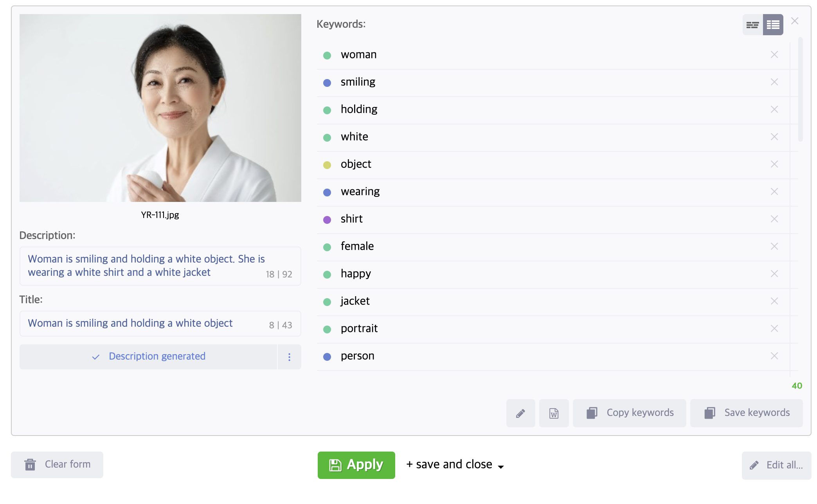Switch keywords to compact tag view
The height and width of the screenshot is (504, 817).
coord(752,25)
